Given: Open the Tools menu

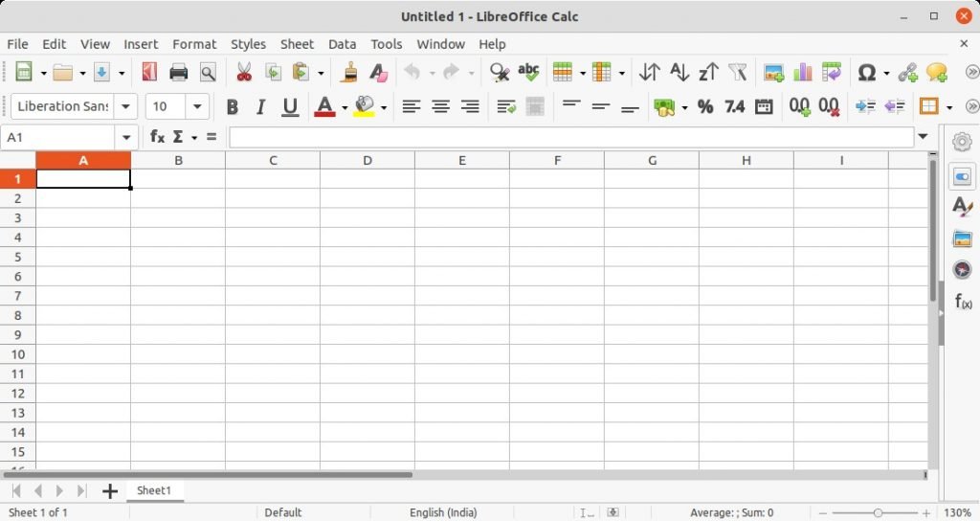Looking at the screenshot, I should coord(387,44).
